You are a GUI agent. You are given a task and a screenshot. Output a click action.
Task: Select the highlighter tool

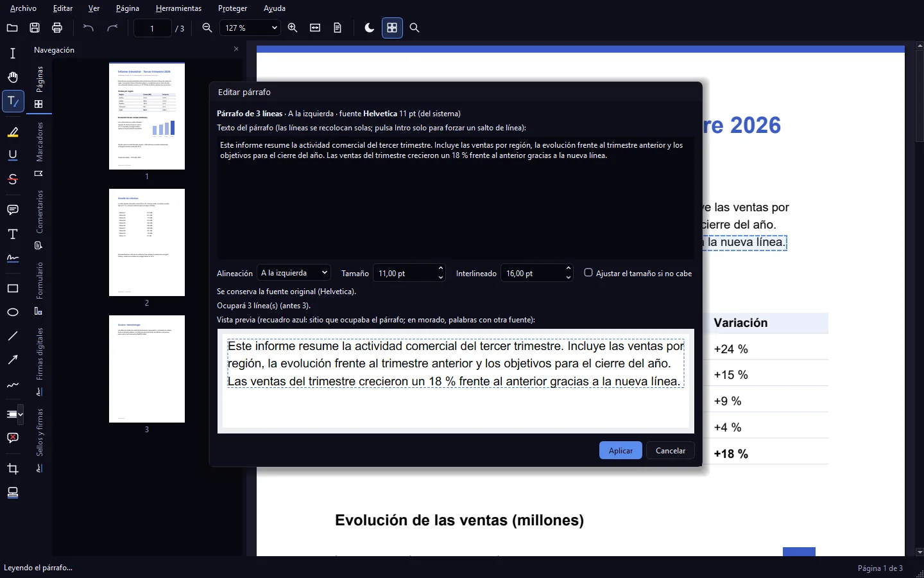[x=13, y=132]
